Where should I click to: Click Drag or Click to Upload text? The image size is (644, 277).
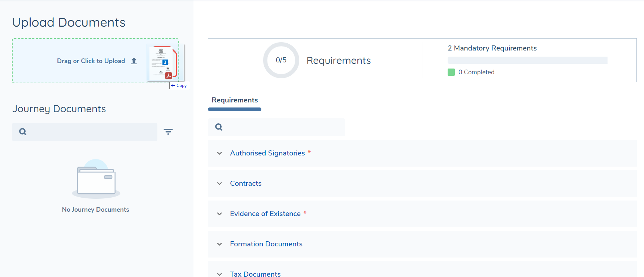click(x=91, y=61)
